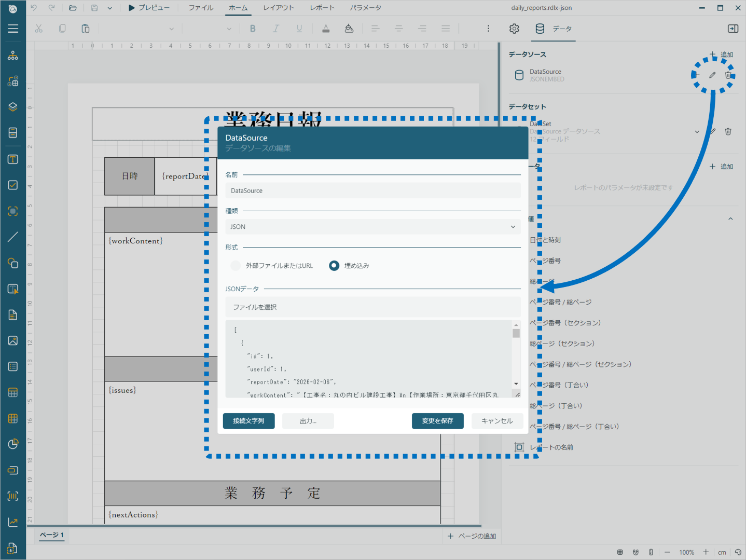The image size is (746, 560).
Task: Open the レイアウト tab
Action: pyautogui.click(x=279, y=8)
